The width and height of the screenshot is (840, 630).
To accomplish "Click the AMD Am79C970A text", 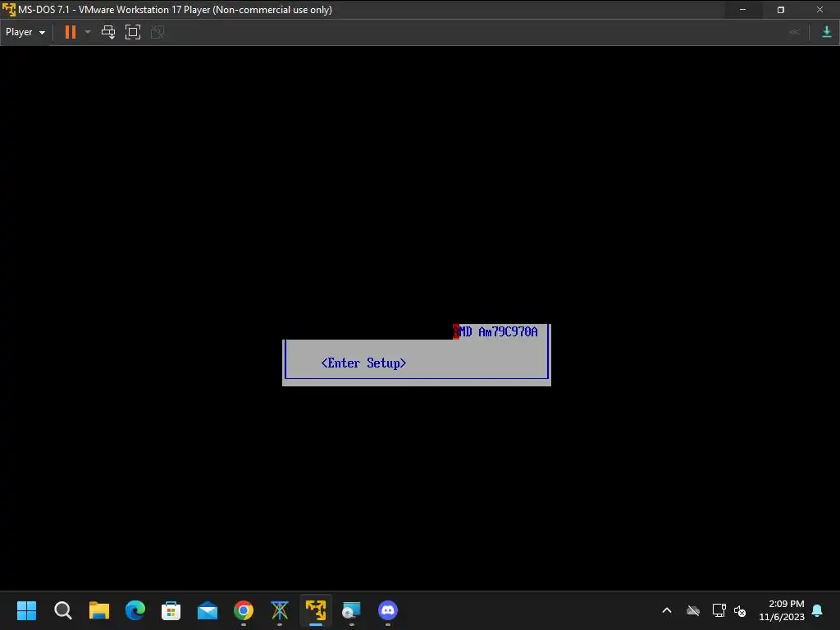I will click(x=495, y=332).
